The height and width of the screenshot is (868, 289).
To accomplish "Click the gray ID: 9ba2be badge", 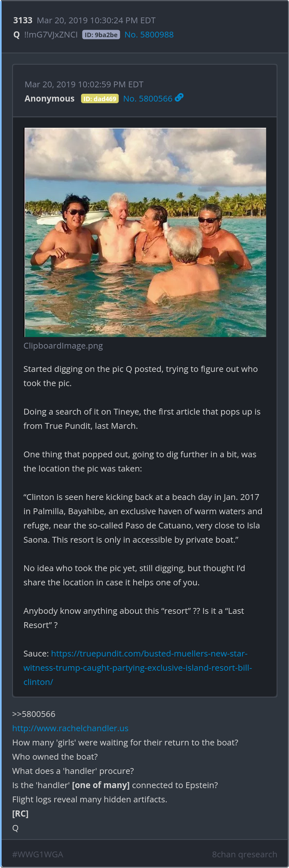I will 101,35.
